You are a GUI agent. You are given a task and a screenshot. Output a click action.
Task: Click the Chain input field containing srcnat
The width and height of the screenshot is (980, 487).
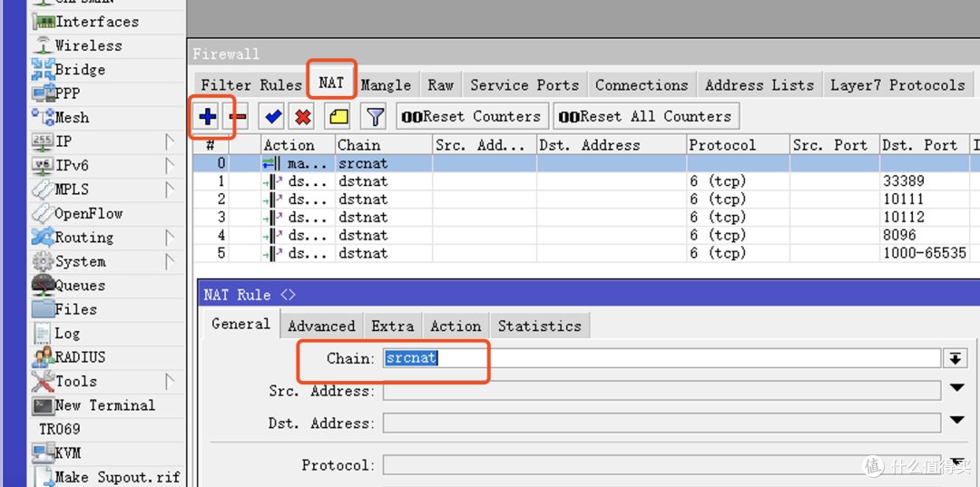click(660, 358)
